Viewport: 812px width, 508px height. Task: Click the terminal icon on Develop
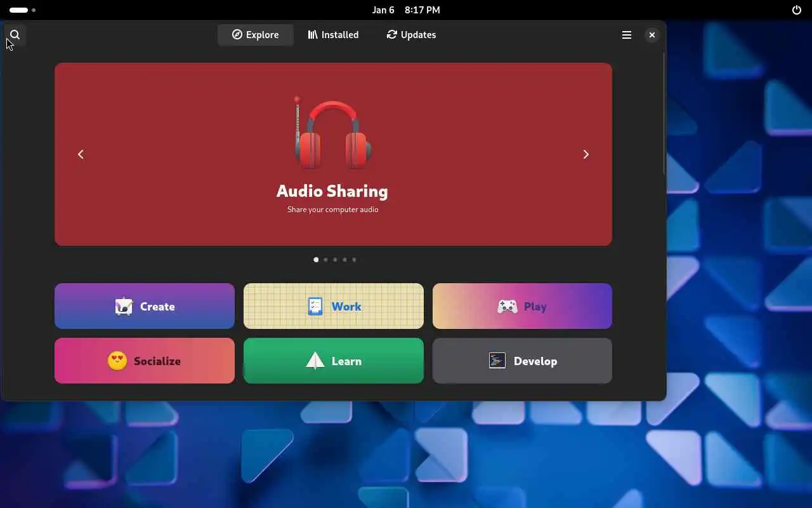[x=497, y=361]
